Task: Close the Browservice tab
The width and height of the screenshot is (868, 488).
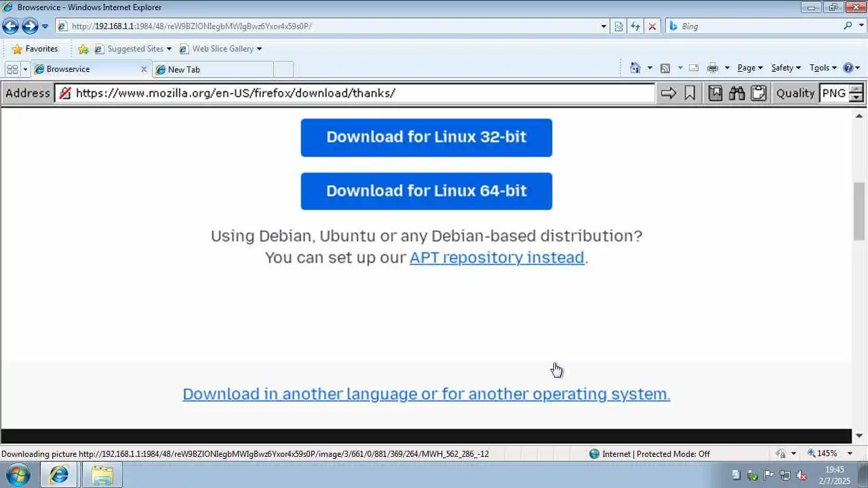Action: 144,69
